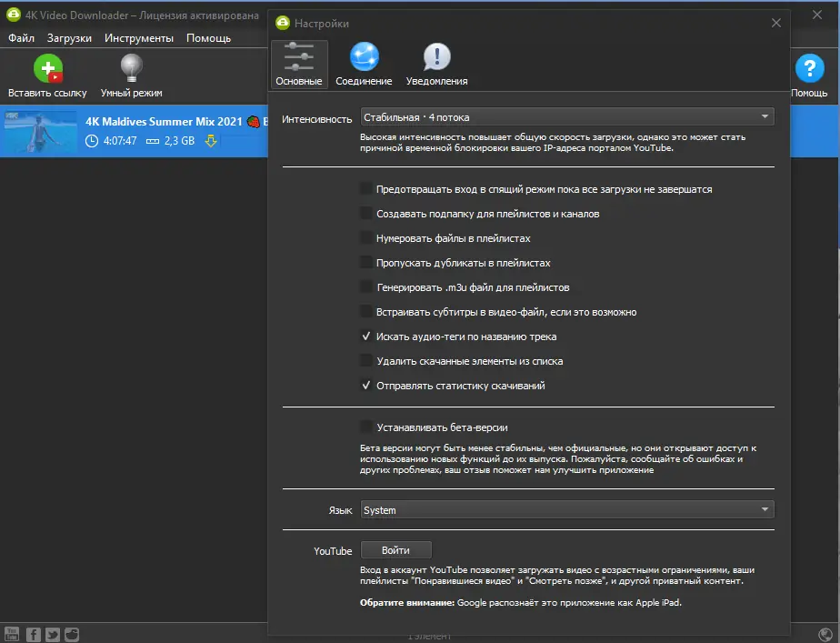The image size is (840, 643).
Task: Enable Нумеровать файлы в плейлистах
Action: pyautogui.click(x=365, y=238)
